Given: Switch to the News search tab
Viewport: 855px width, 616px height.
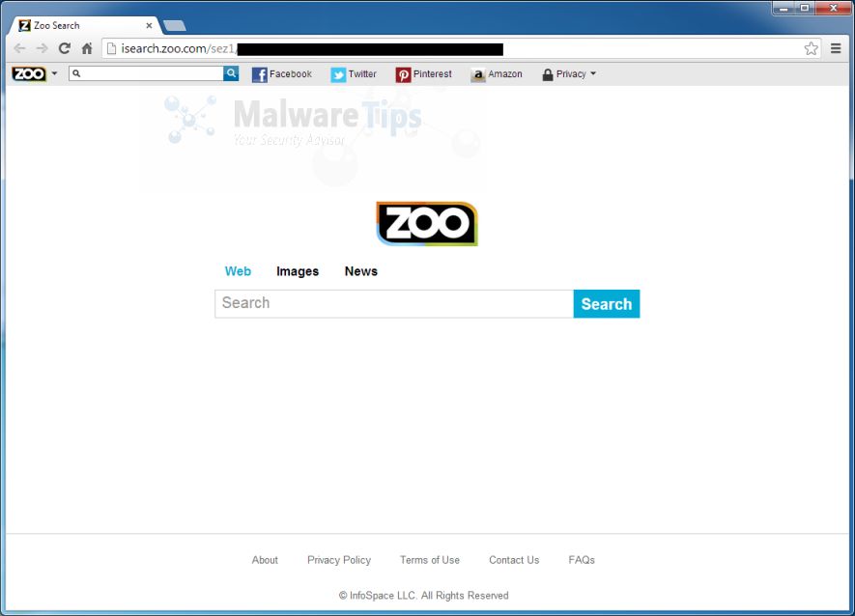Looking at the screenshot, I should point(361,271).
